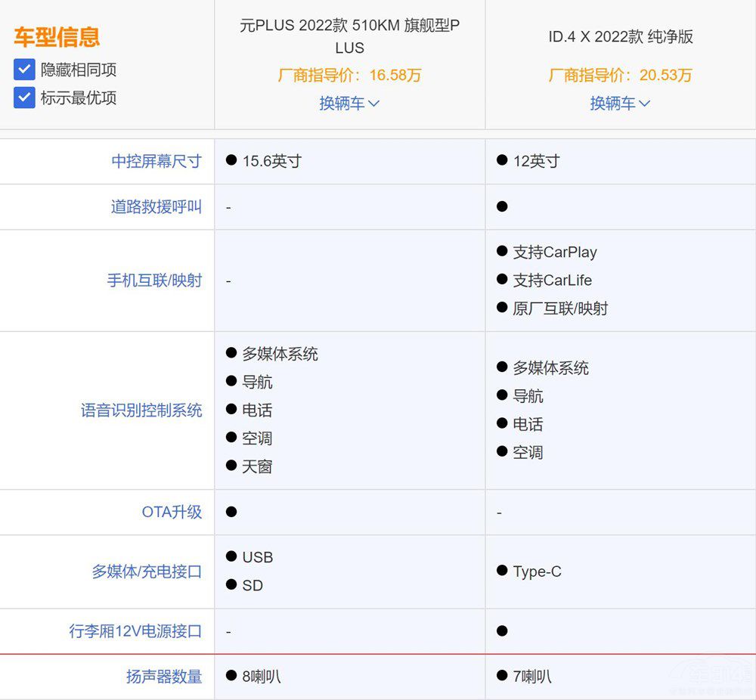Click the 车型信息 heading
The image size is (756, 700).
click(57, 37)
